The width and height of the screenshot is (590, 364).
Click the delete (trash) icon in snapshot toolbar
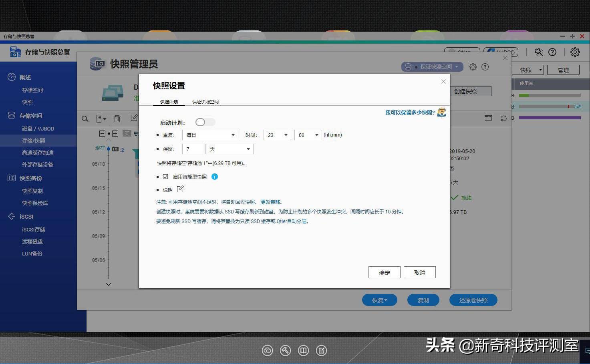pyautogui.click(x=117, y=119)
